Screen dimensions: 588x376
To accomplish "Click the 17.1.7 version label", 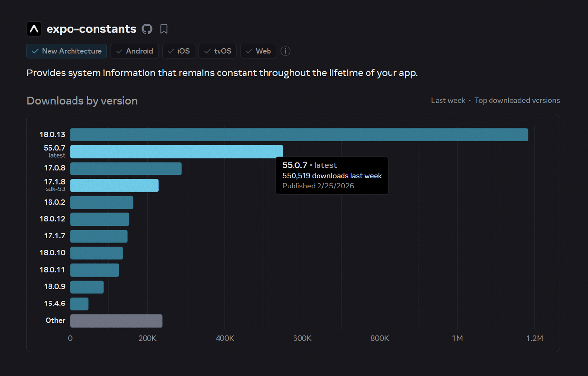I will (x=54, y=236).
